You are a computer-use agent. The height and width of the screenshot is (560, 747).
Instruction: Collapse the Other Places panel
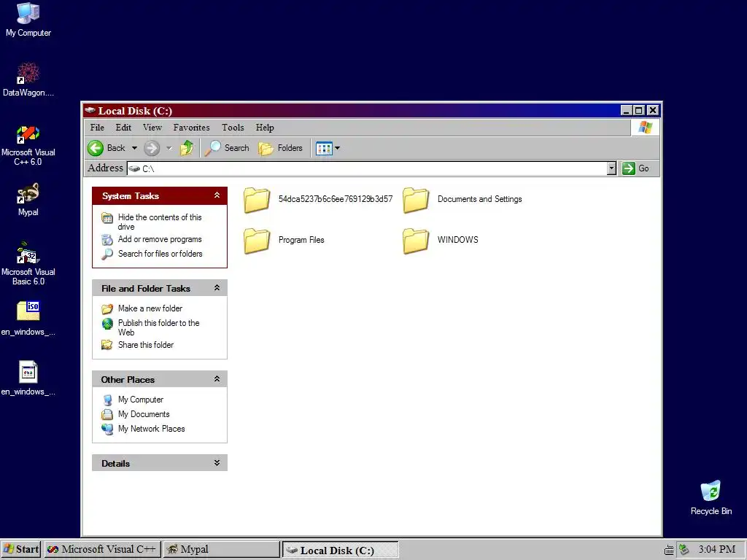pos(217,379)
